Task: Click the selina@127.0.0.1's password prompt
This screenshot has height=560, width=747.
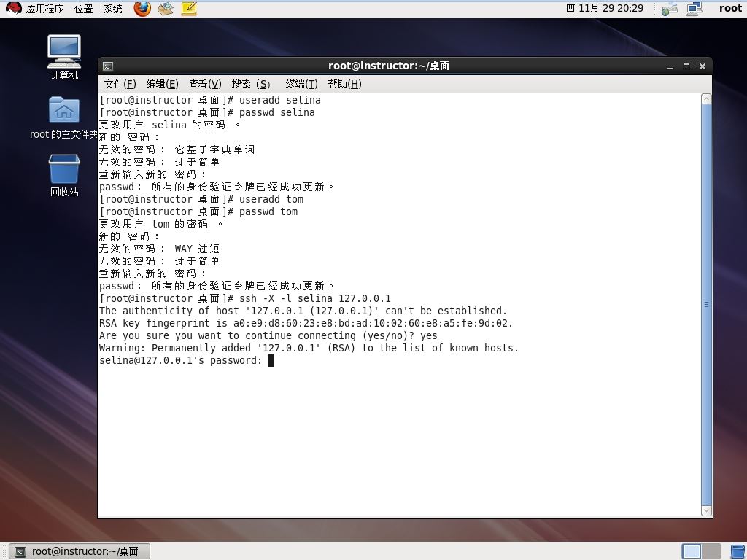Action: click(x=181, y=360)
